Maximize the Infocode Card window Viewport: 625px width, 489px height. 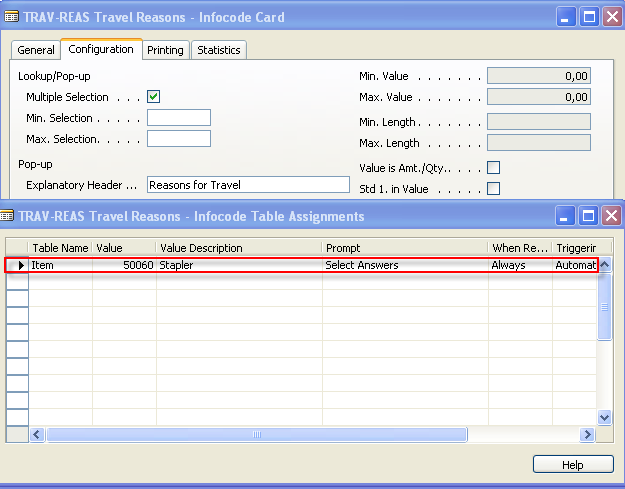[589, 17]
